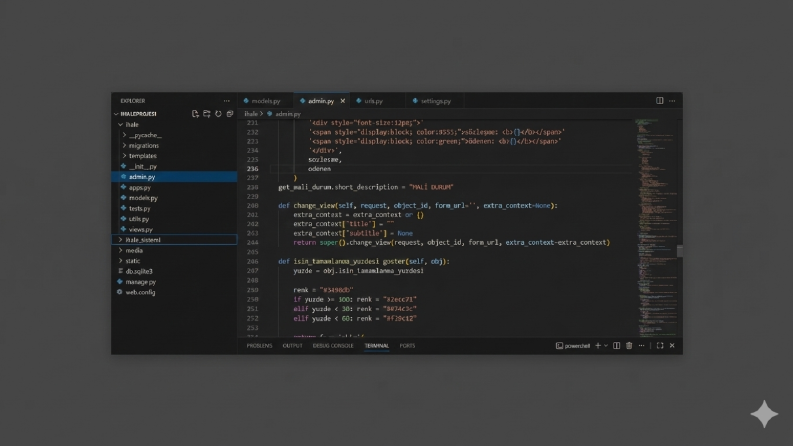Screen dimensions: 793x446
Task: Switch to the models.py editor tab
Action: pos(266,101)
